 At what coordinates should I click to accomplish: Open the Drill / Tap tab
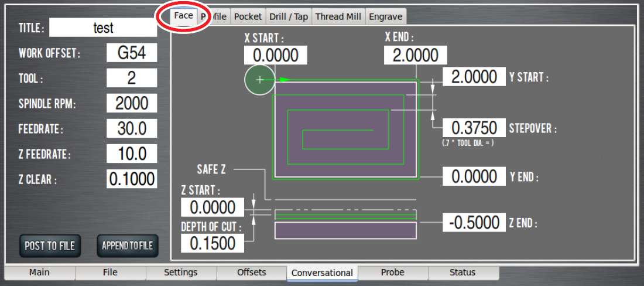pos(288,17)
